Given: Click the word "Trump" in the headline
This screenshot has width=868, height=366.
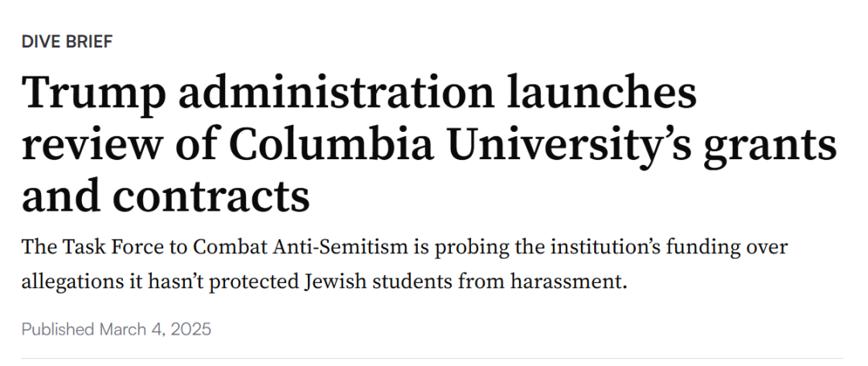Looking at the screenshot, I should click(x=93, y=93).
